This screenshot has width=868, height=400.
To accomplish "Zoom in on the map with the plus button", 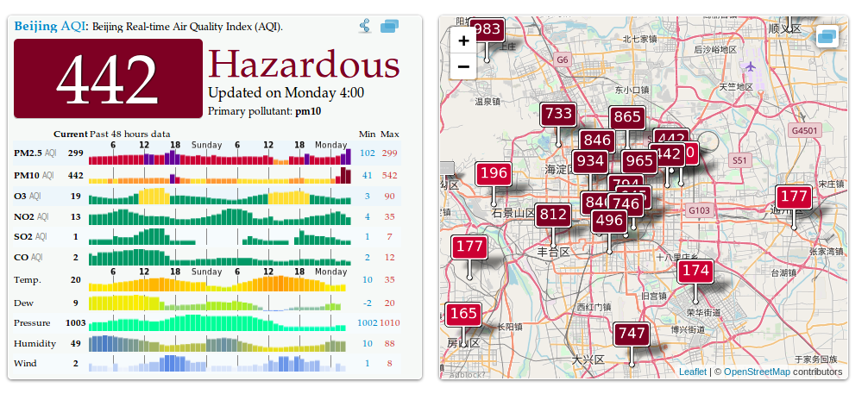I will click(x=464, y=41).
